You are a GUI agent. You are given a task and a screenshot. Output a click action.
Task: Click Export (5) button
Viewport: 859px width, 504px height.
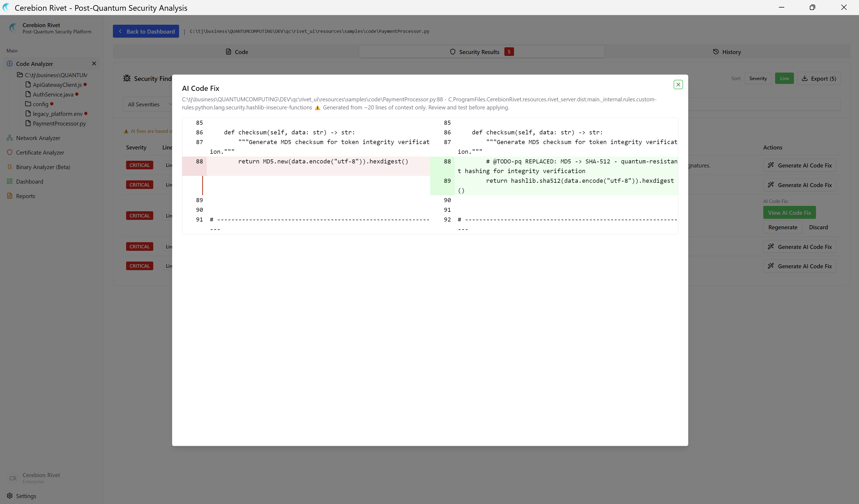click(818, 78)
